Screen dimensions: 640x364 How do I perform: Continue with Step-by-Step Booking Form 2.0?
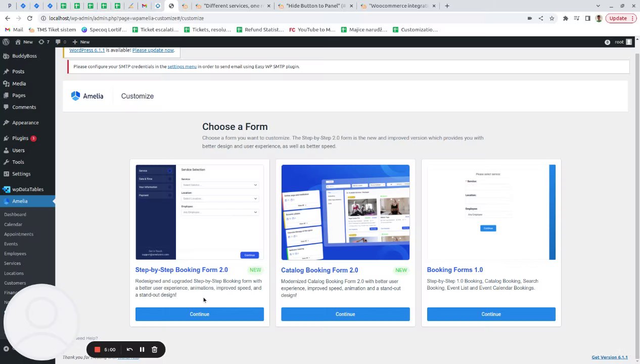[199, 314]
